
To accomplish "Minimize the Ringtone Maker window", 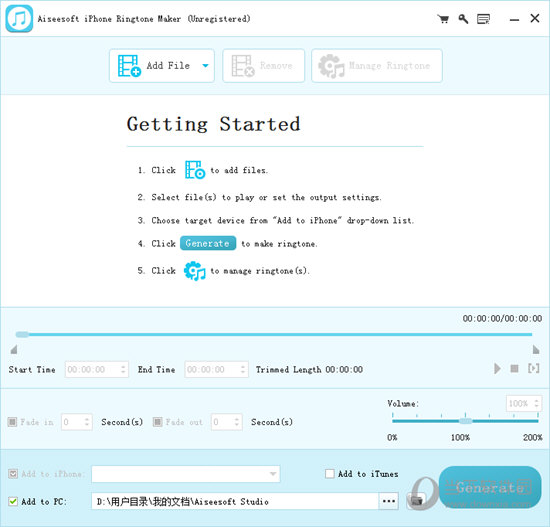I will [x=514, y=19].
